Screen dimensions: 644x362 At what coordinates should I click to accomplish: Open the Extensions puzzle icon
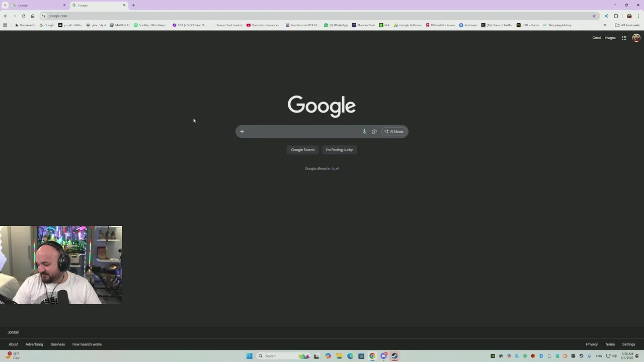[616, 16]
